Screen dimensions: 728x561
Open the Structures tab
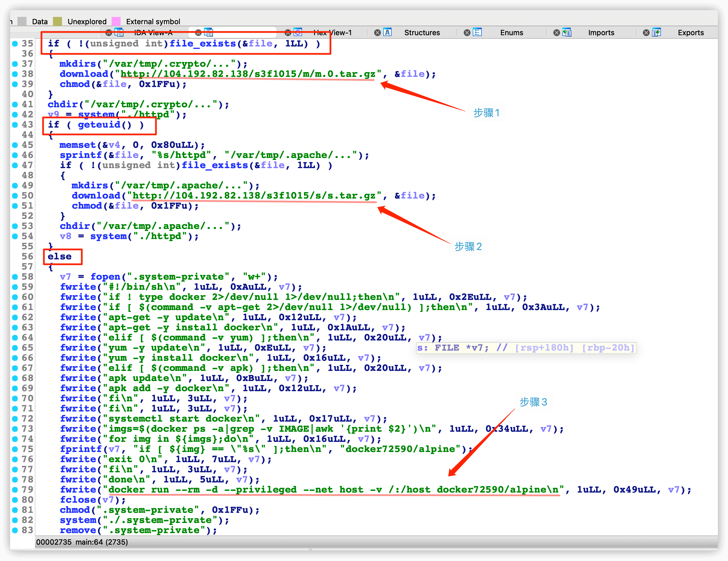tap(422, 33)
